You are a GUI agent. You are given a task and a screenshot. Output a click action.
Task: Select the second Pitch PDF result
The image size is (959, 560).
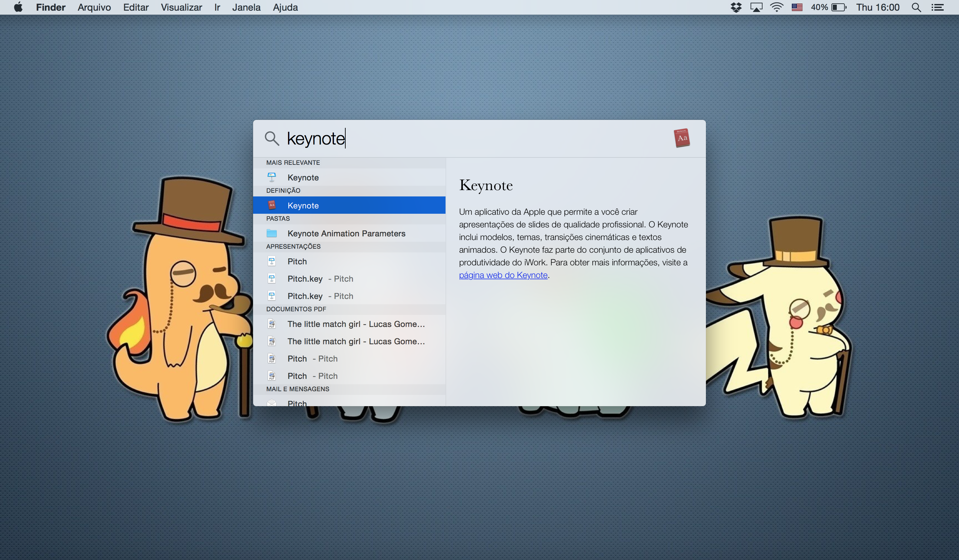coord(349,376)
